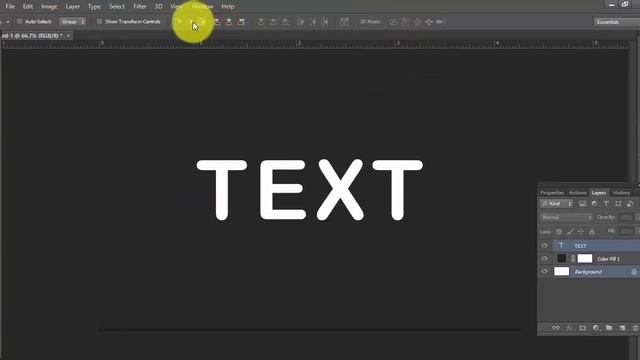Image resolution: width=640 pixels, height=360 pixels.
Task: Align left edges icon in options bar
Action: pos(217,22)
